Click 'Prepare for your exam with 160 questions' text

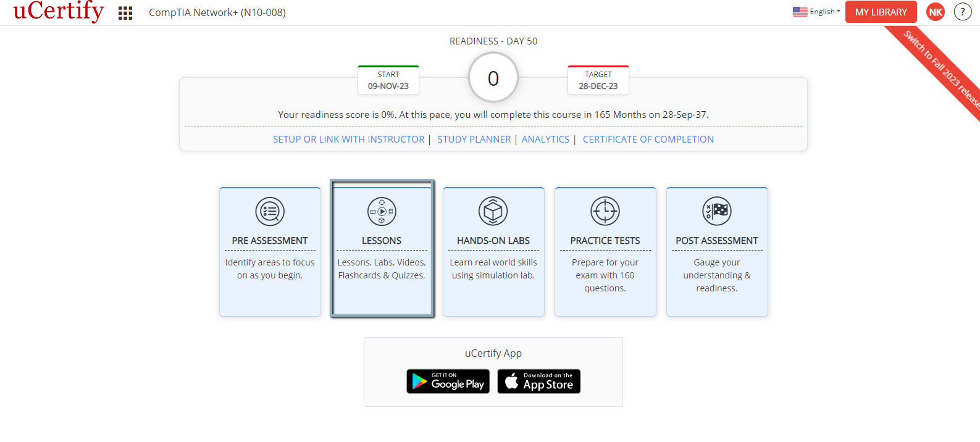[x=605, y=275]
